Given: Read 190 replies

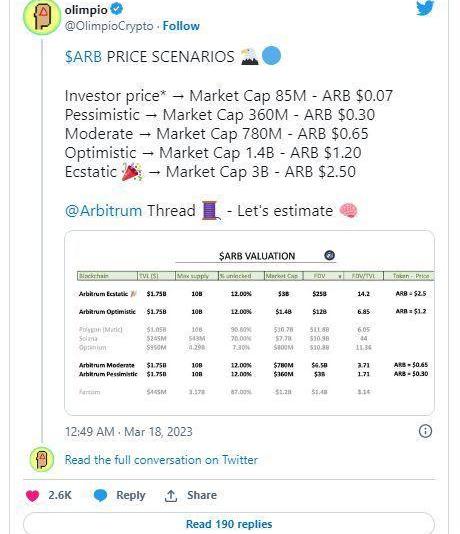Looking at the screenshot, I should (229, 524).
